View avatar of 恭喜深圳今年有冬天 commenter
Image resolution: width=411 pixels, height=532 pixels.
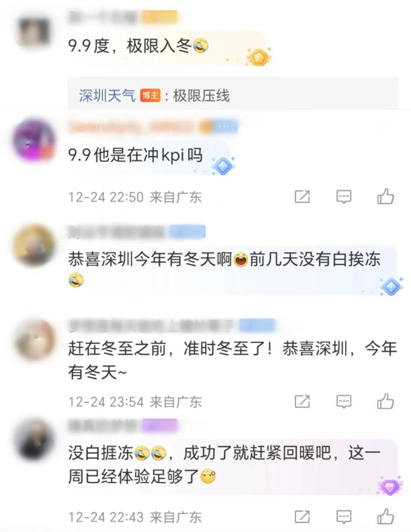(33, 245)
